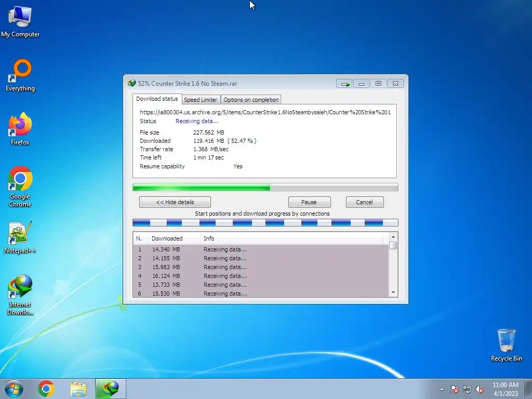Image resolution: width=532 pixels, height=399 pixels.
Task: Click the connections list scroll down arrow
Action: (x=393, y=292)
